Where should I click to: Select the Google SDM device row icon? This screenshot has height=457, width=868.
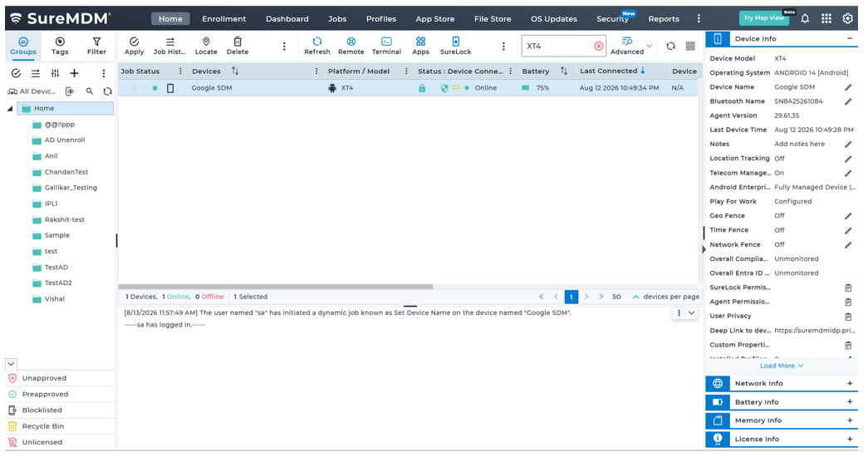click(x=170, y=88)
